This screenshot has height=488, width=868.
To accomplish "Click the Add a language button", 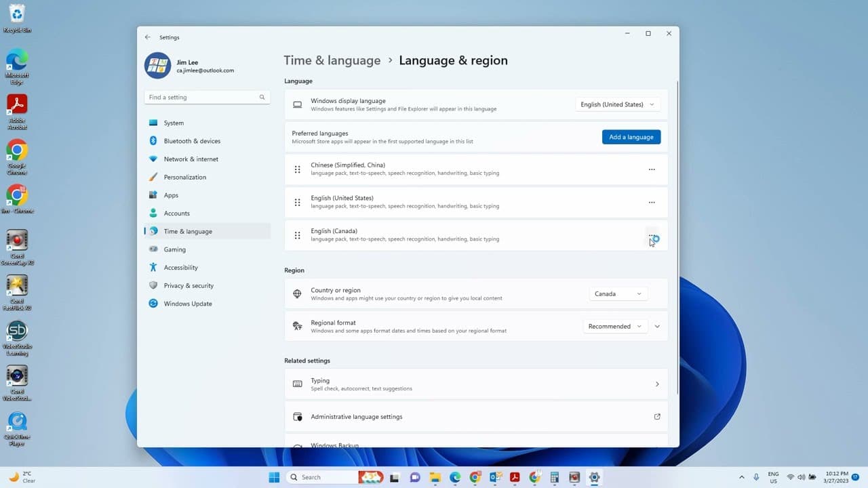I will [631, 137].
